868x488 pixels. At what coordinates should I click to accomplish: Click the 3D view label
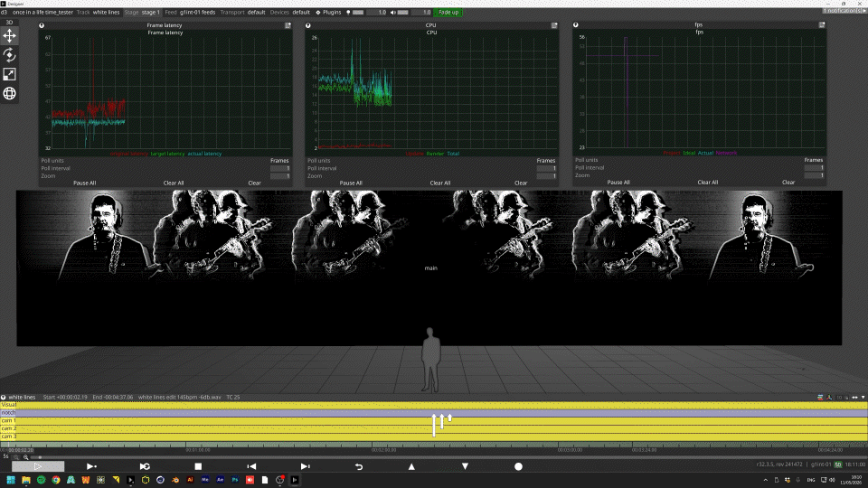coord(9,22)
